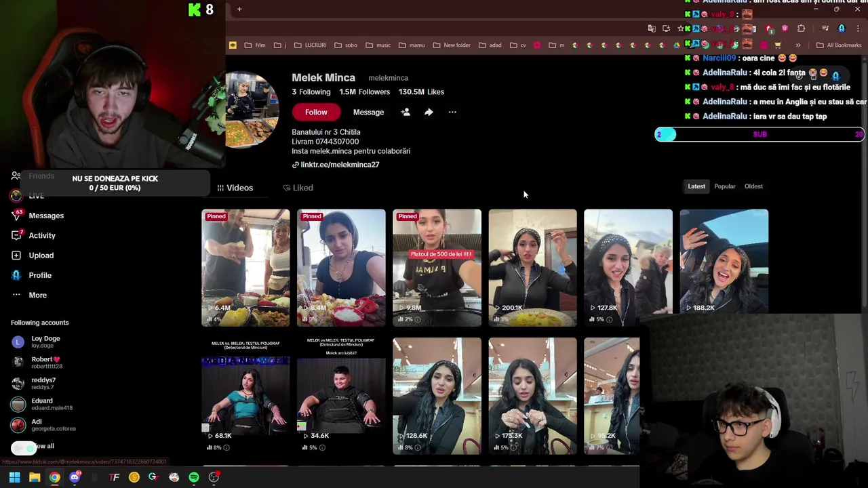
Task: Open video with 200.1K views
Action: click(x=532, y=268)
